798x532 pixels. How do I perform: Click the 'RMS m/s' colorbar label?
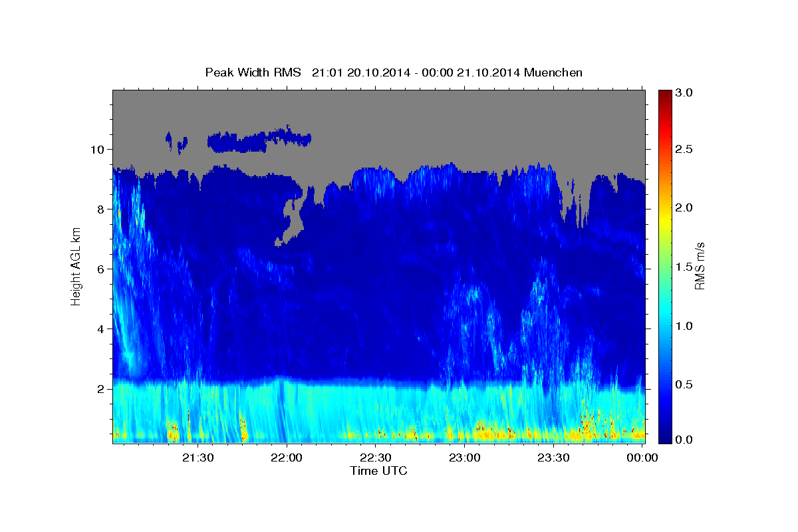[700, 266]
